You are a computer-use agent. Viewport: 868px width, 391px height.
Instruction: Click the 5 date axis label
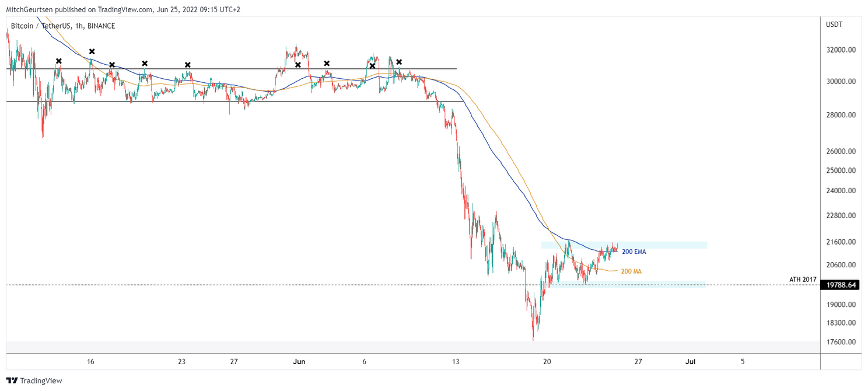(743, 362)
